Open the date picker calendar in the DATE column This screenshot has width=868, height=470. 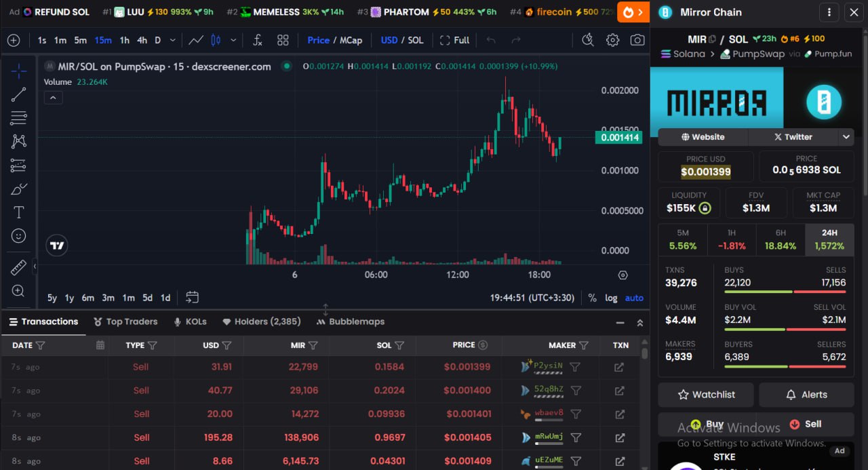[x=100, y=345]
